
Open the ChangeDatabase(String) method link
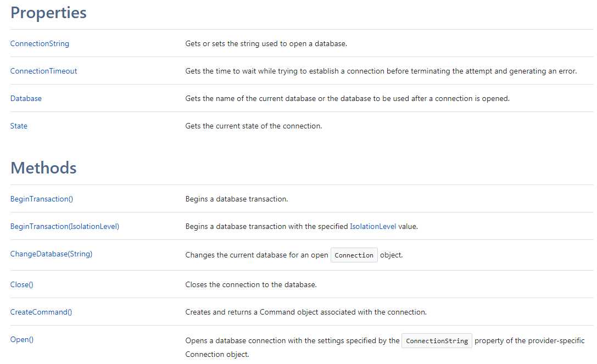pos(52,254)
